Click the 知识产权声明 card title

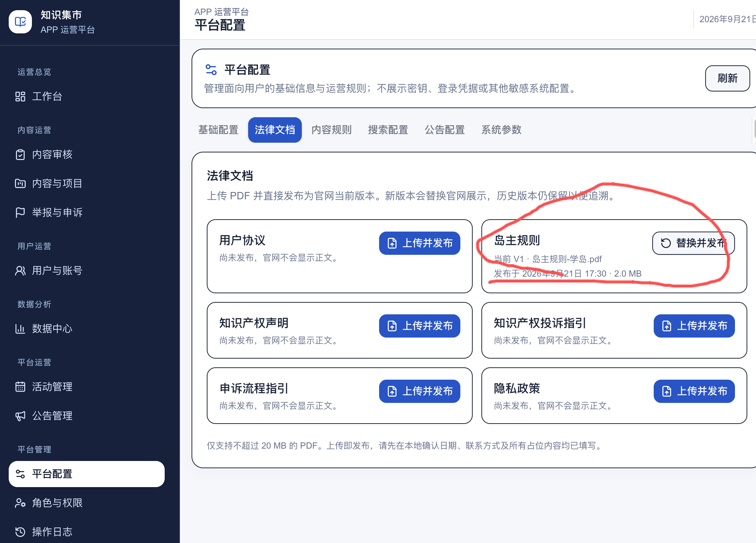254,323
